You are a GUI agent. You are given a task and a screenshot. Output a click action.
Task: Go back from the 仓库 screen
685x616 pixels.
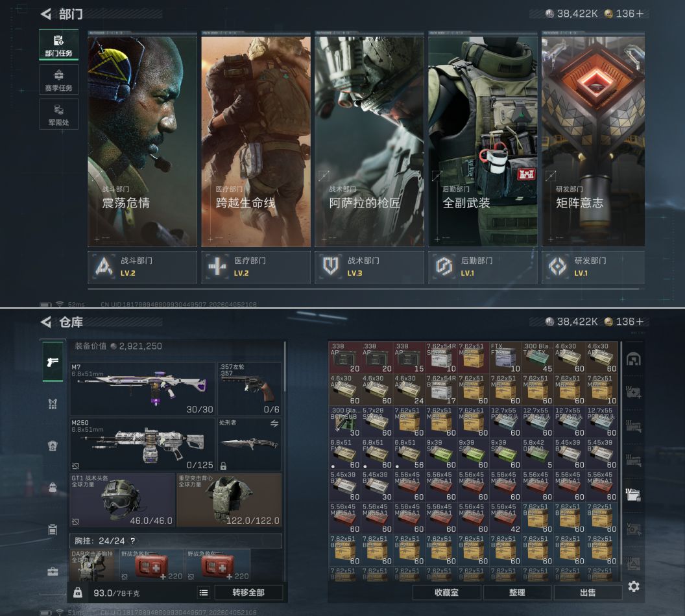(46, 322)
